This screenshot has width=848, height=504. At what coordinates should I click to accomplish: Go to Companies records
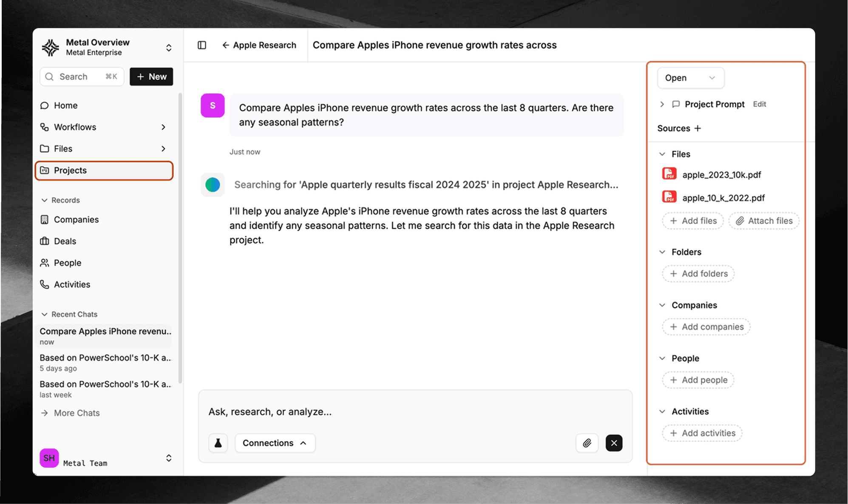(76, 220)
